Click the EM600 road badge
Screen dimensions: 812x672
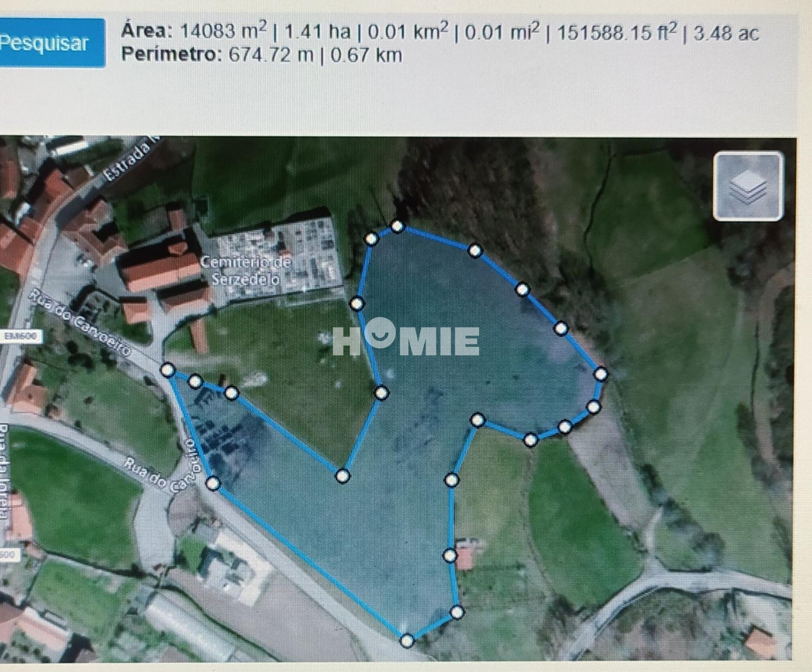coord(22,336)
